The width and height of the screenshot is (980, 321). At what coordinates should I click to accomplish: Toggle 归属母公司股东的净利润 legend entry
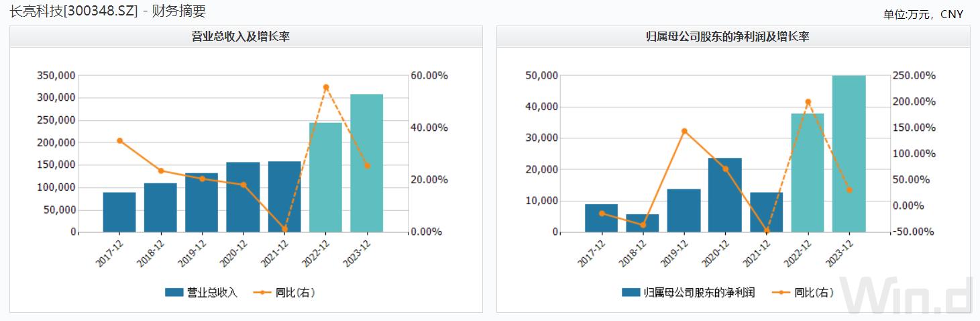pos(689,292)
